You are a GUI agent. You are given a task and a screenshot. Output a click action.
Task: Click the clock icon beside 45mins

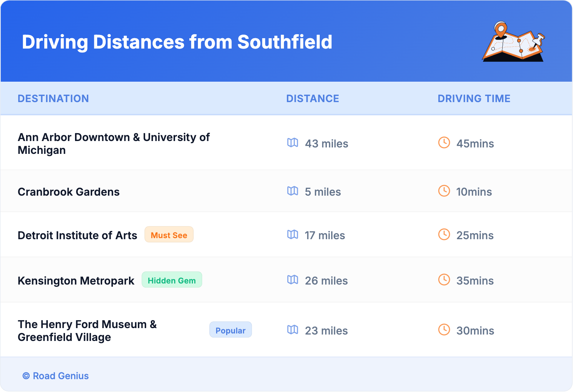coord(444,143)
